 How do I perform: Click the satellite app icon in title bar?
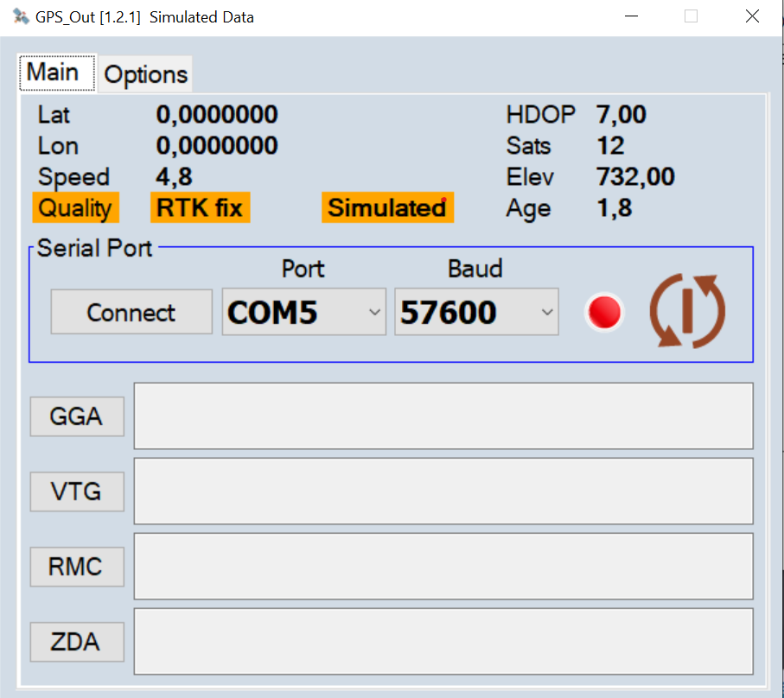20,17
